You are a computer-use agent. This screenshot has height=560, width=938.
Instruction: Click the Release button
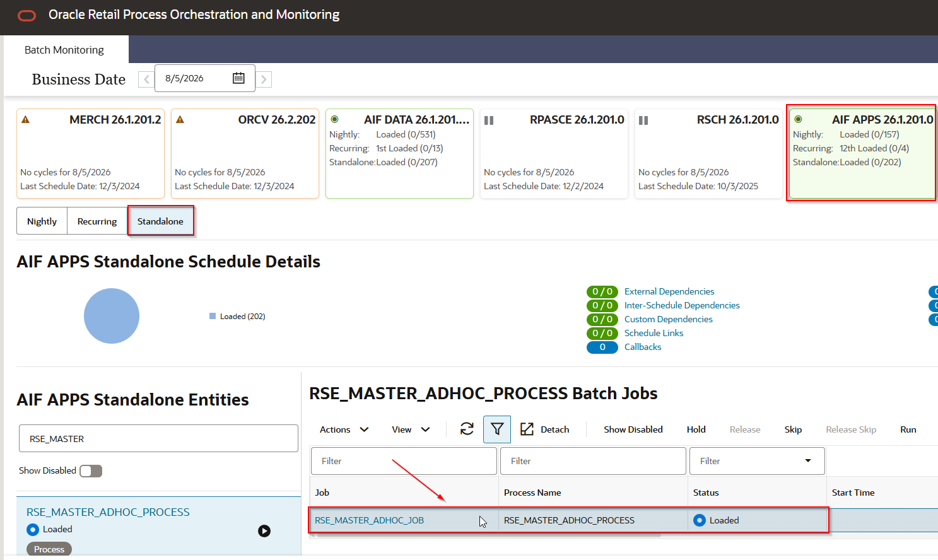point(745,429)
